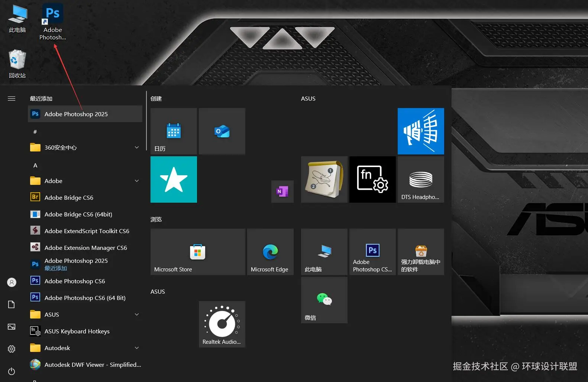Open Autodesk DWF Viewer entry
The width and height of the screenshot is (588, 382).
[x=85, y=365]
